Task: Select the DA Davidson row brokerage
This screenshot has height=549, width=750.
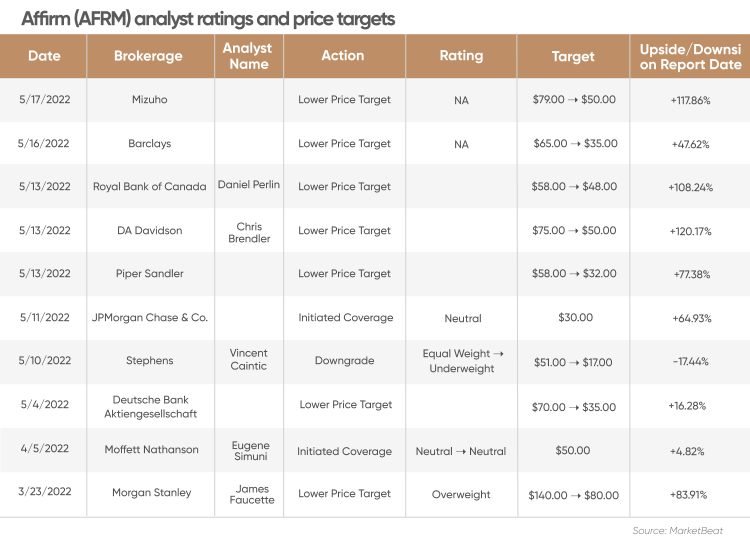Action: pos(150,231)
